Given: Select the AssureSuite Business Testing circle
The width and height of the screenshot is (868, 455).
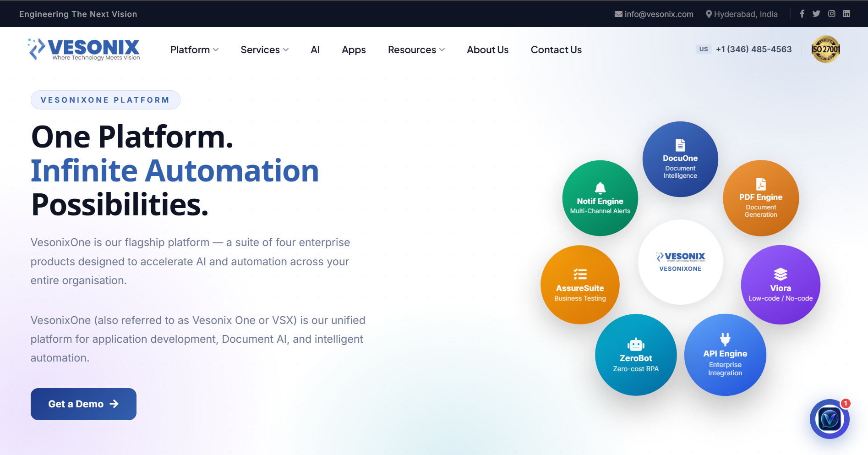Looking at the screenshot, I should pos(580,285).
